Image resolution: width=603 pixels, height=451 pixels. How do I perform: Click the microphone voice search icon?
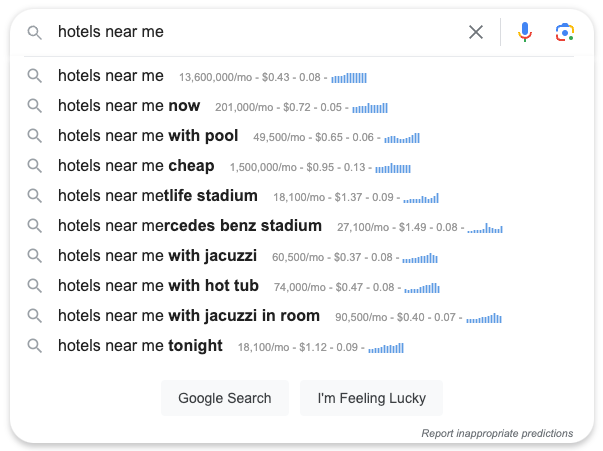click(x=525, y=32)
